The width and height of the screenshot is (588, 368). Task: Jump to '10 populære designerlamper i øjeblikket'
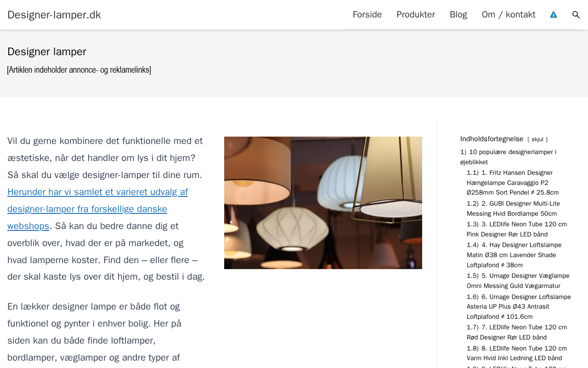pyautogui.click(x=508, y=157)
